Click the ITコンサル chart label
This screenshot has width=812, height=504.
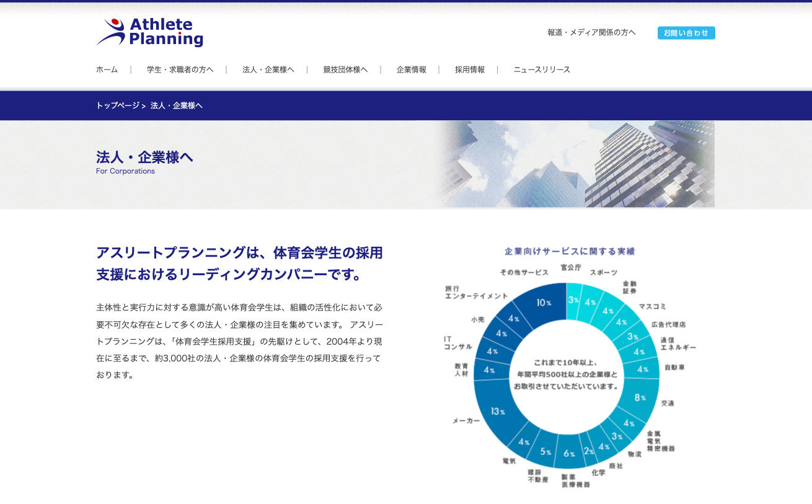[x=457, y=343]
